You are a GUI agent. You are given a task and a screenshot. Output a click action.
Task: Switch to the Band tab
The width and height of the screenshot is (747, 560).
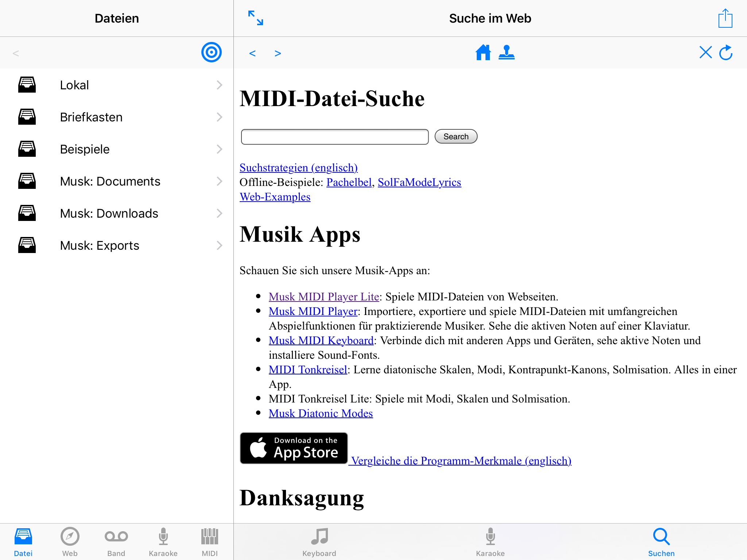pyautogui.click(x=116, y=542)
